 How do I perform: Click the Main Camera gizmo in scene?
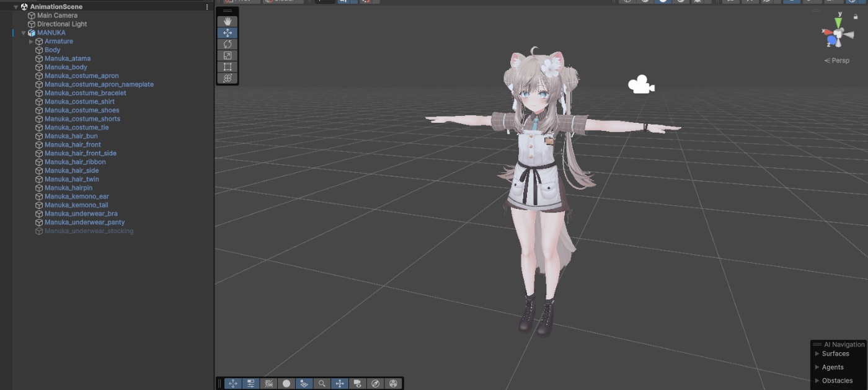(x=641, y=84)
